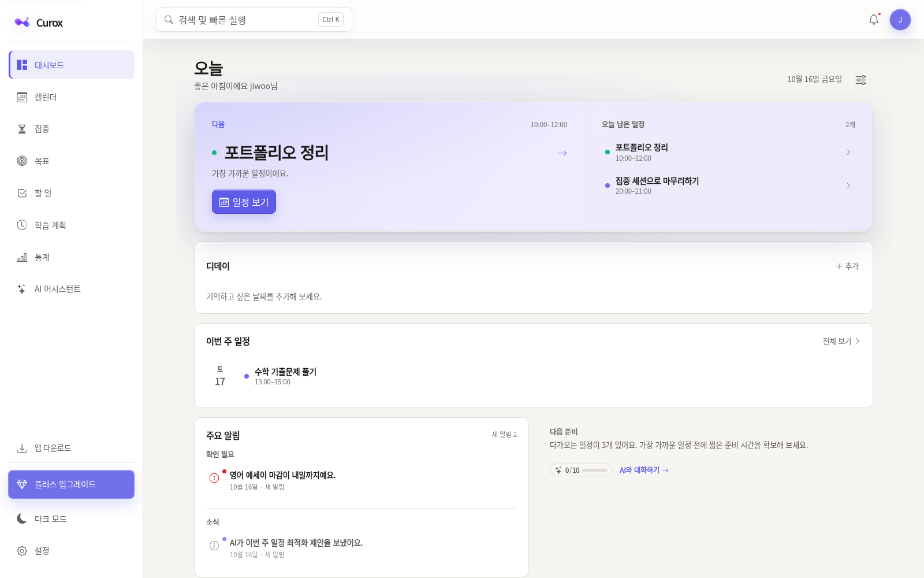Click the search box 검색 및 빠른 실행

[254, 20]
